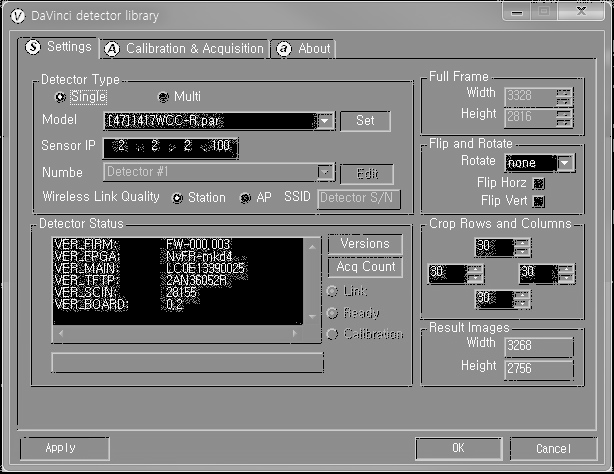The height and width of the screenshot is (474, 614).
Task: Select the Multi detector type
Action: [x=163, y=97]
